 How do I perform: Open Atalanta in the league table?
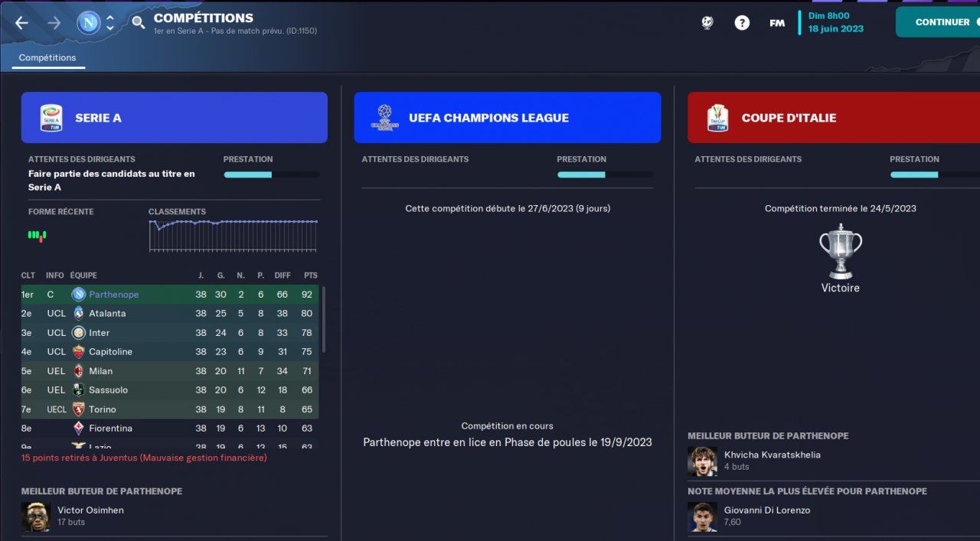click(x=107, y=314)
